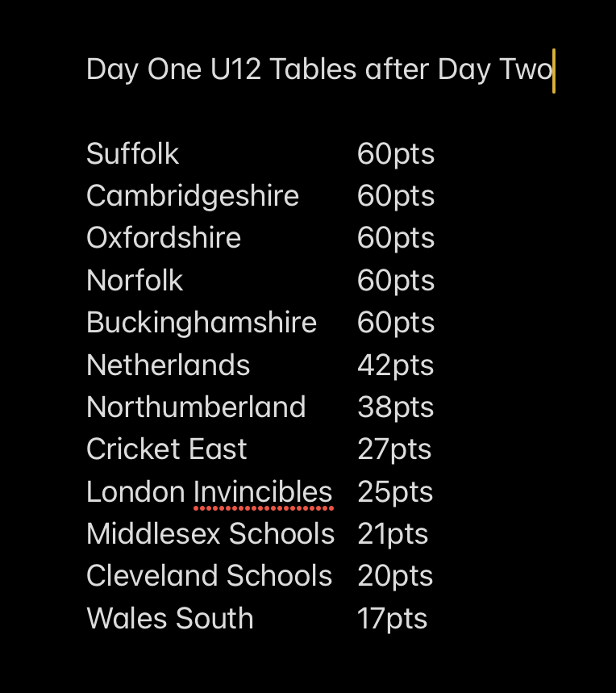Click the Norfolk entry
This screenshot has width=616, height=693.
click(x=135, y=280)
